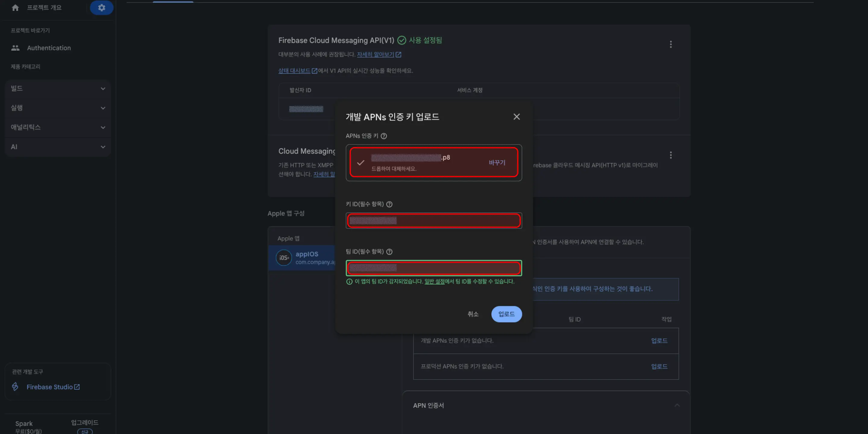Select the appIOS Apple app
Viewport: 868px width, 434px height.
pos(302,258)
